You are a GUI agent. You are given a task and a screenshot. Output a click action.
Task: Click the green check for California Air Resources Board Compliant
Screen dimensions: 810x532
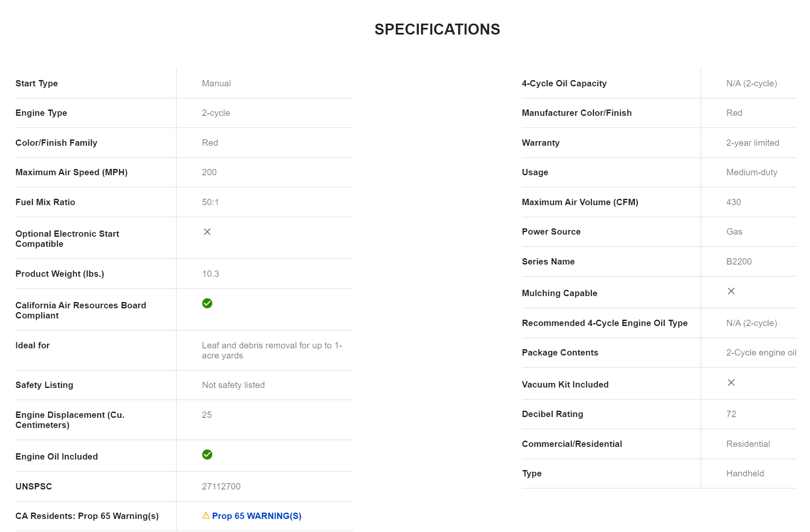pyautogui.click(x=207, y=303)
